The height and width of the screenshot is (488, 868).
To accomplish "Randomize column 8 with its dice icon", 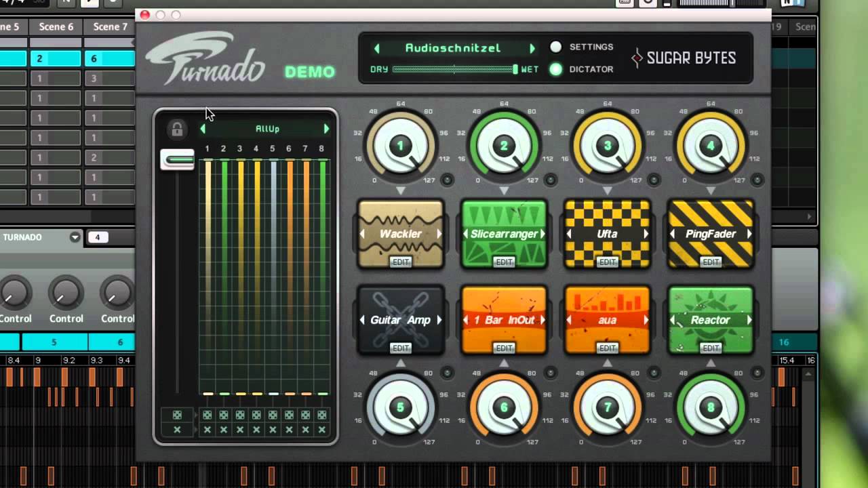I will pyautogui.click(x=322, y=415).
